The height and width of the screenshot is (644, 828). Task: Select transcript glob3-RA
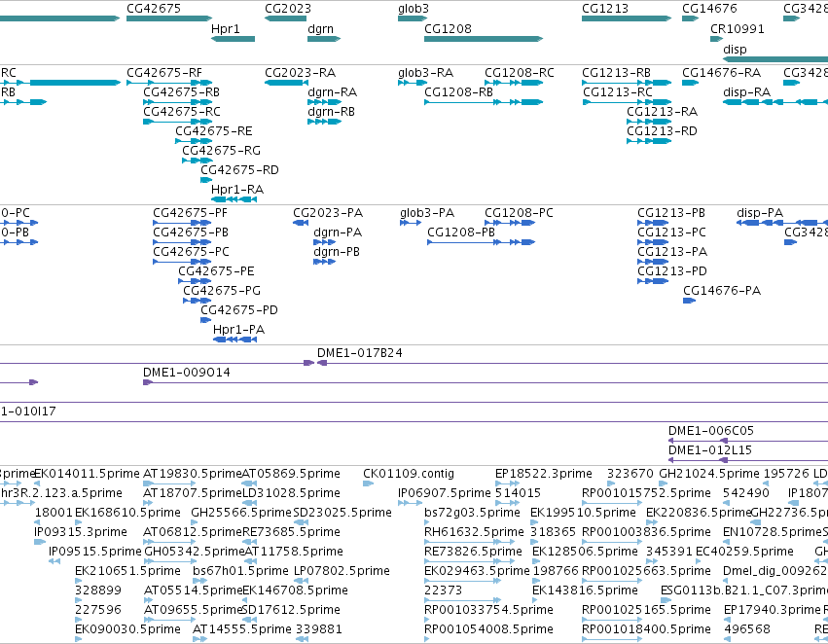click(x=425, y=73)
